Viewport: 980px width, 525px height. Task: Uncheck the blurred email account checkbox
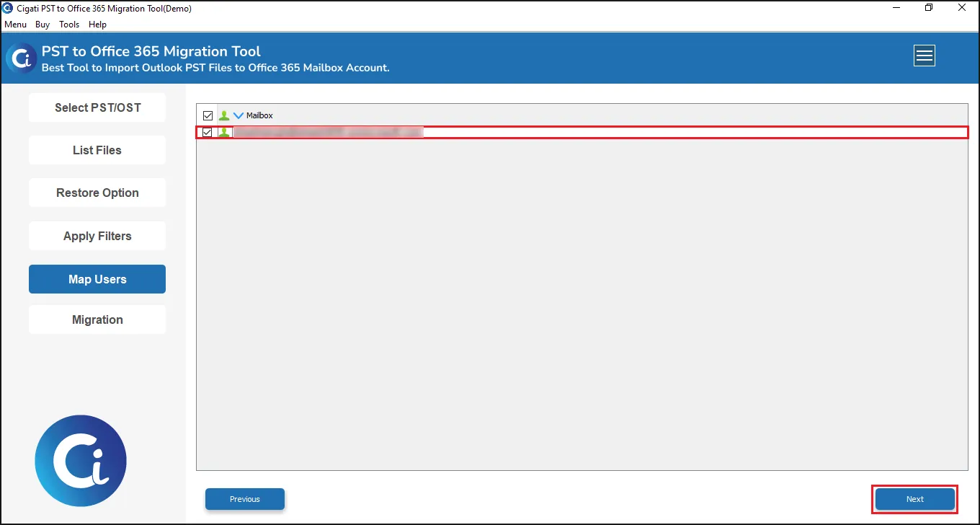[208, 133]
